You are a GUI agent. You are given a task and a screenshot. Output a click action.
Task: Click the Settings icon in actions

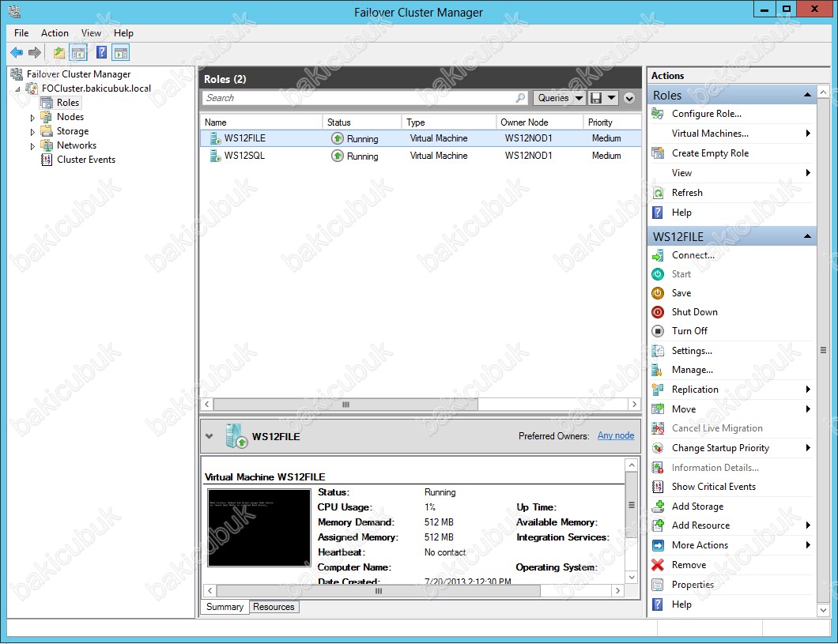pyautogui.click(x=658, y=351)
